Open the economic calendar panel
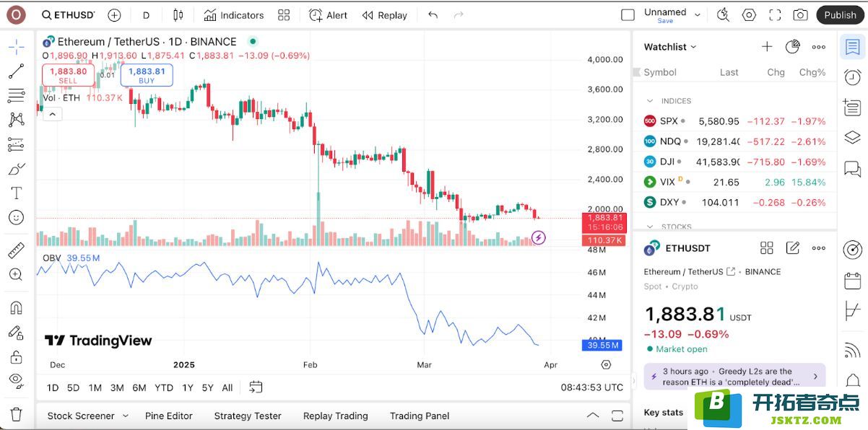The height and width of the screenshot is (430, 868). [x=853, y=281]
